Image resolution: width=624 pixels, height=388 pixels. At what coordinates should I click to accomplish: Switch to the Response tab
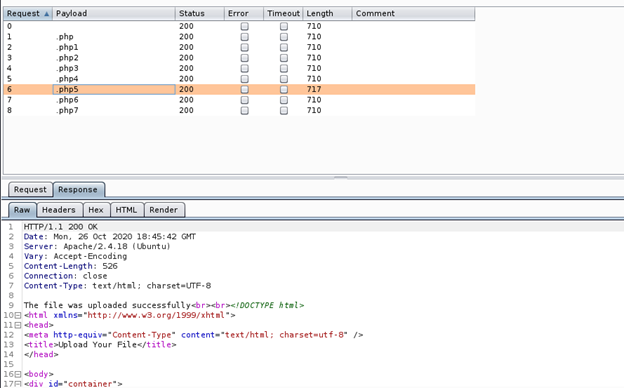(x=78, y=190)
